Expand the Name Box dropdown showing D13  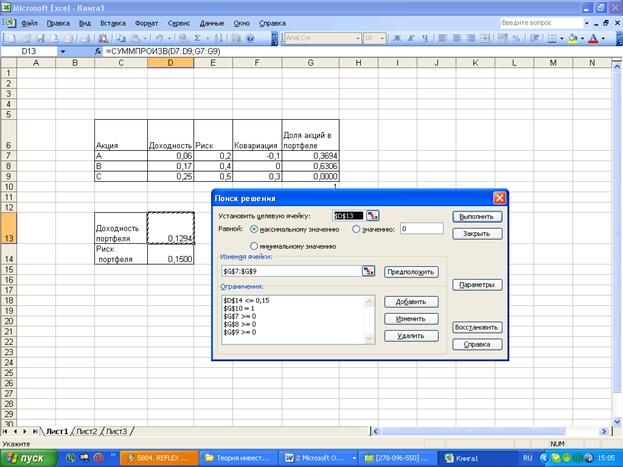pyautogui.click(x=62, y=51)
